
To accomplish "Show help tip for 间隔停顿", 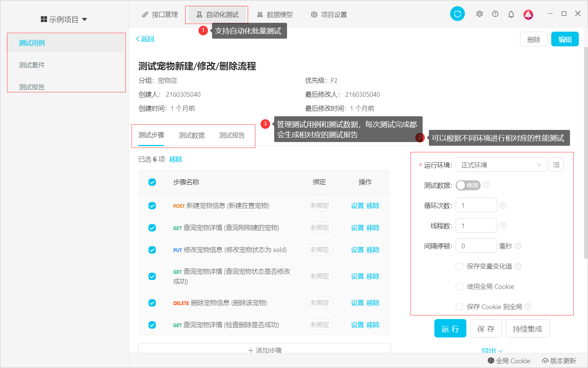I will [518, 246].
